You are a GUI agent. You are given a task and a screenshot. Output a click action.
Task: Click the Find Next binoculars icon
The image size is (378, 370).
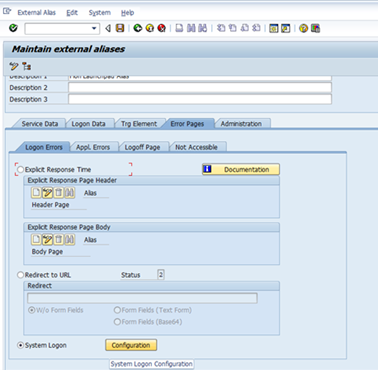pos(202,28)
